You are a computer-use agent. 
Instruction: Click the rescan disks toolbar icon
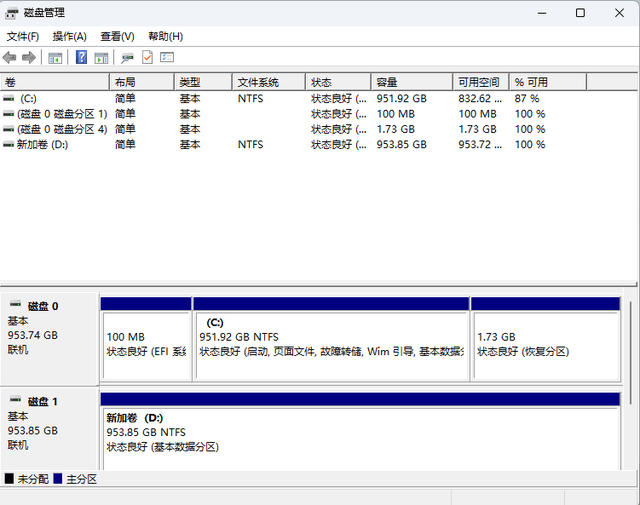pos(127,58)
